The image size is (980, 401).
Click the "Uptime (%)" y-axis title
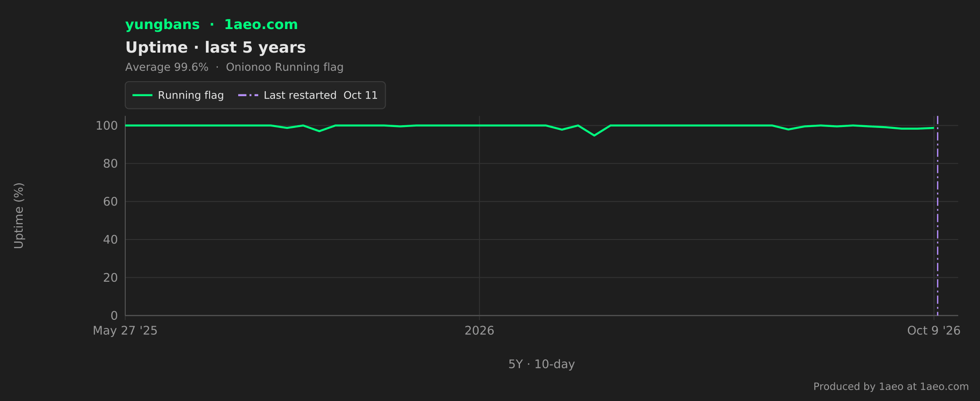point(19,215)
